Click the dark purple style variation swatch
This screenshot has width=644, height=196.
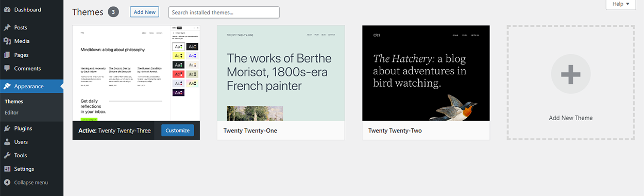coord(178,92)
